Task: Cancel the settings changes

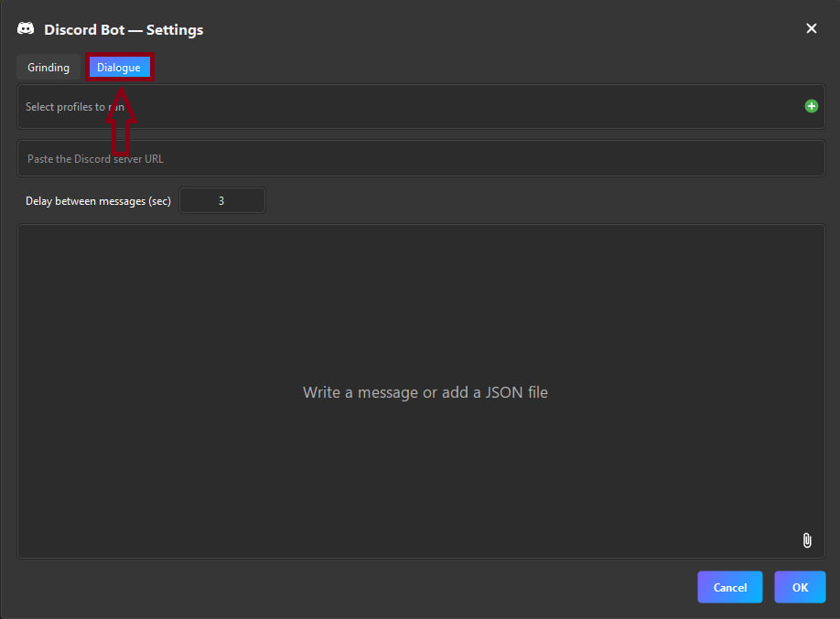Action: point(729,587)
